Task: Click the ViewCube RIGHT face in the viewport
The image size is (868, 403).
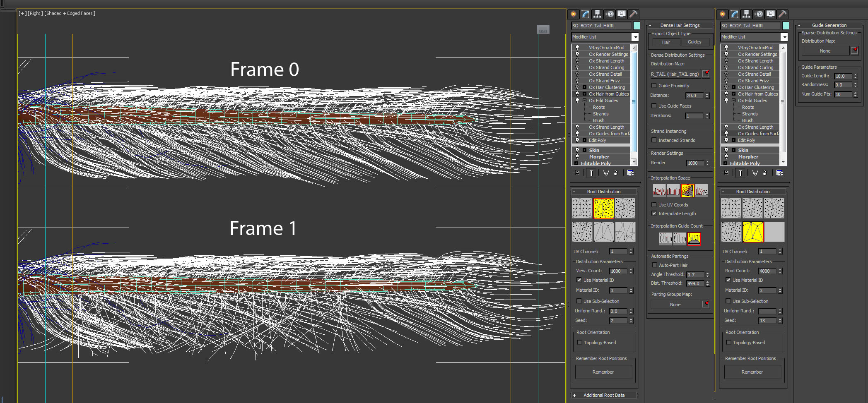Action: (x=543, y=30)
